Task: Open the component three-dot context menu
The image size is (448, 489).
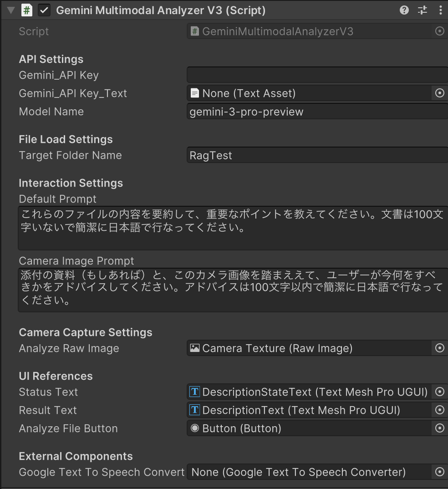Action: pyautogui.click(x=440, y=10)
